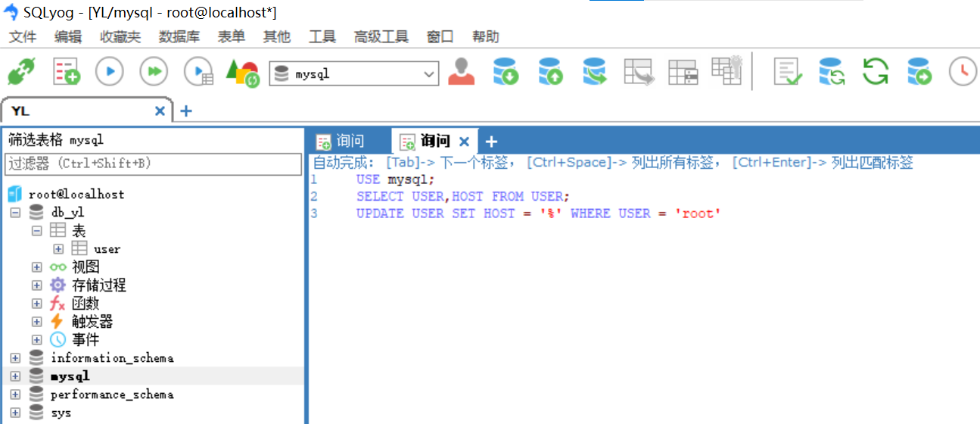Click the table with key icon

pos(726,70)
